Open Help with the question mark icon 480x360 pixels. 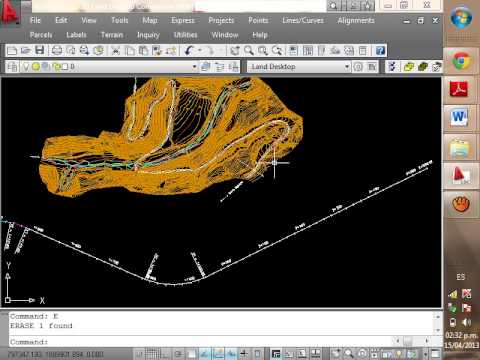380,51
